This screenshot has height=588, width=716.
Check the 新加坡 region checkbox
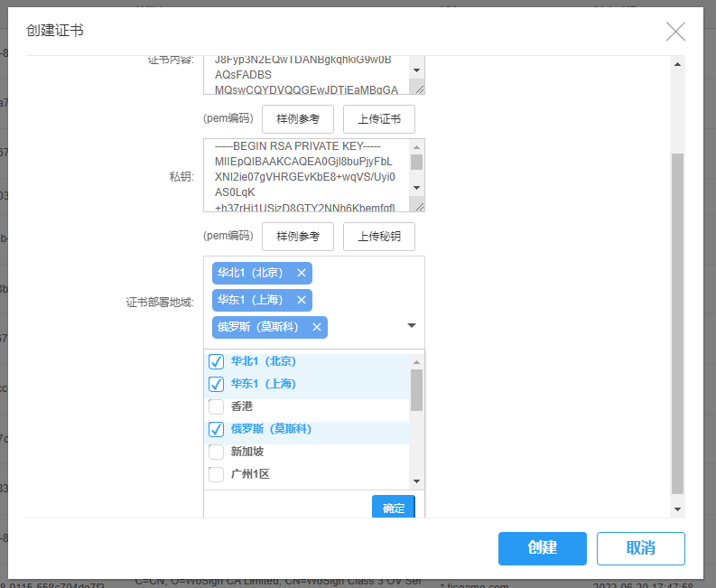pos(217,452)
